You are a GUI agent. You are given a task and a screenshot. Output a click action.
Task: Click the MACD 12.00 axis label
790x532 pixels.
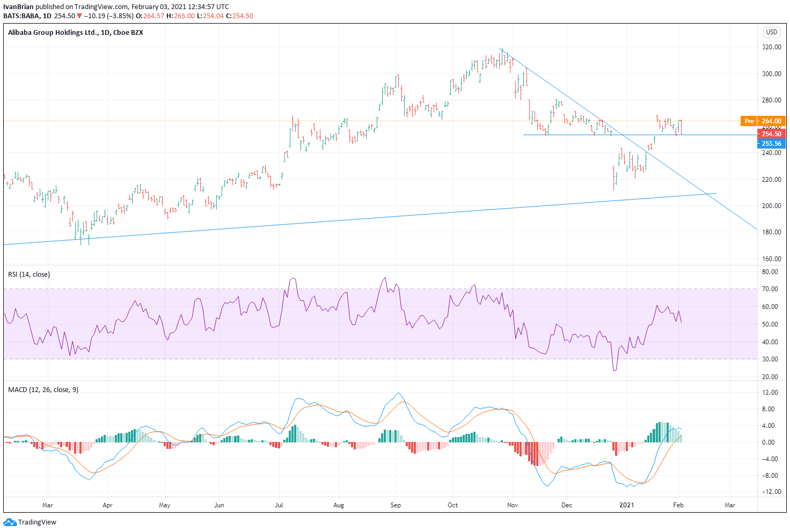[x=770, y=393]
